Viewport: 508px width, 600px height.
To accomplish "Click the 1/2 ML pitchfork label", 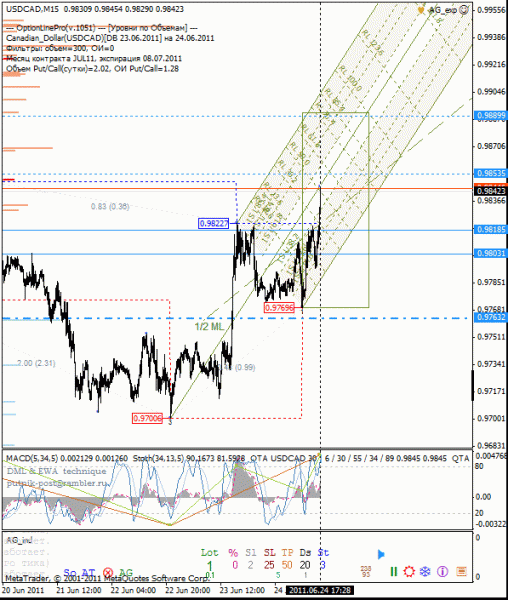I will [x=209, y=326].
